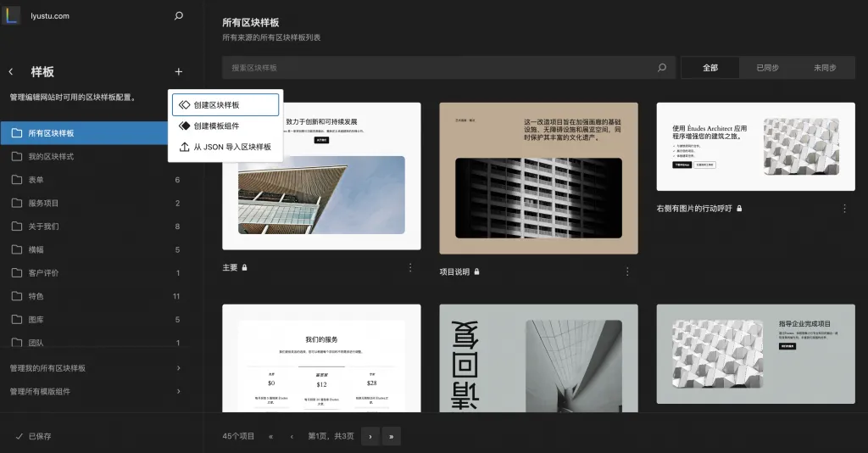The height and width of the screenshot is (453, 868).
Task: Click the site logo icon at top left
Action: coord(11,14)
